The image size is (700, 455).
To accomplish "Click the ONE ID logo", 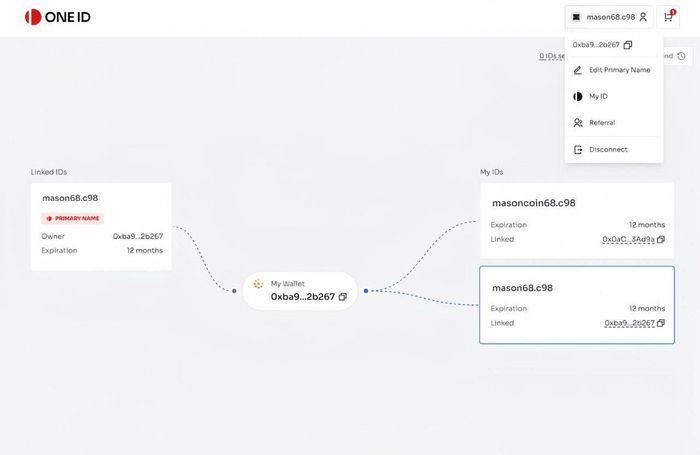I will [x=58, y=17].
